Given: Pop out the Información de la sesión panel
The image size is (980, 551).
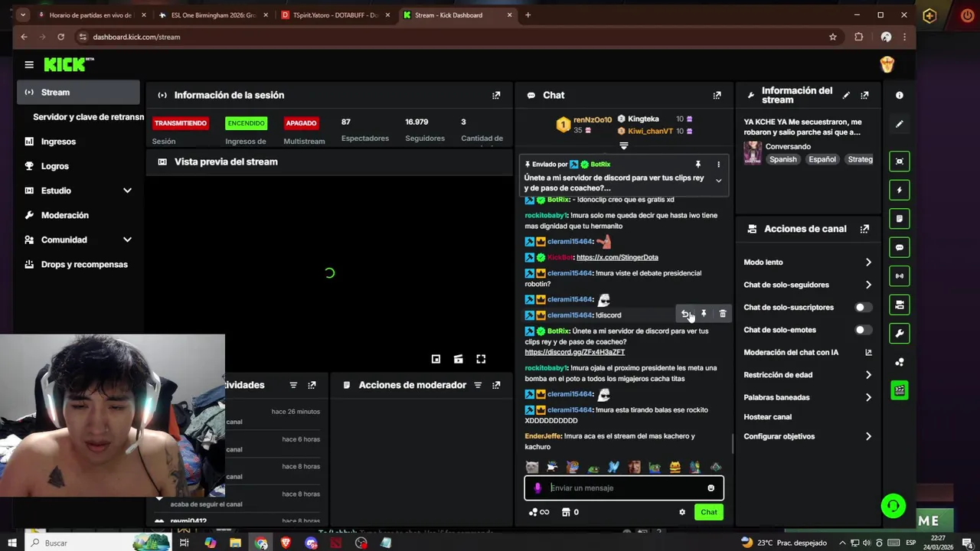Looking at the screenshot, I should (496, 95).
